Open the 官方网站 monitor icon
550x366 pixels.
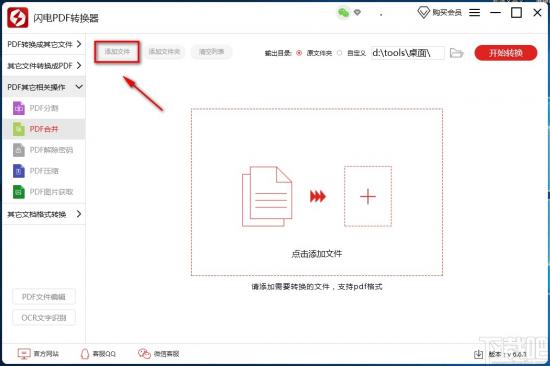[x=24, y=353]
